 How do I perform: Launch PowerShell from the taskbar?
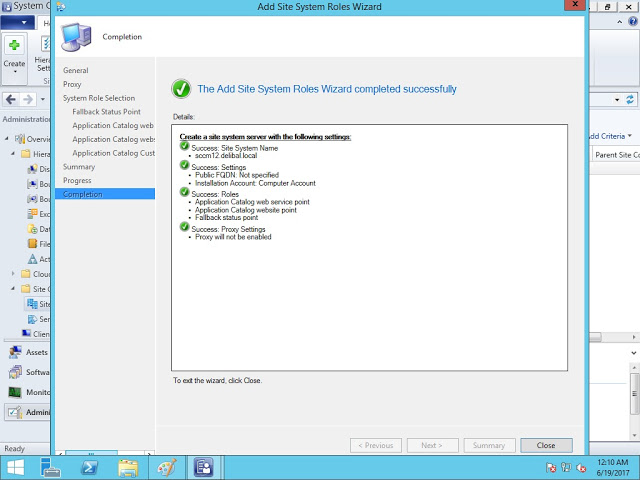click(x=90, y=467)
